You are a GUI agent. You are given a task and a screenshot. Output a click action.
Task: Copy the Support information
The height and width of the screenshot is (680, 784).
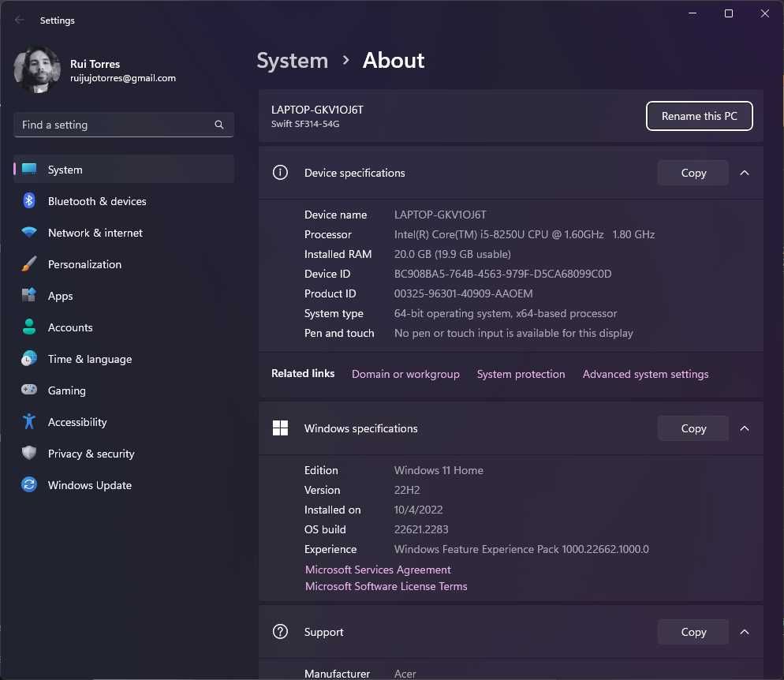tap(693, 632)
